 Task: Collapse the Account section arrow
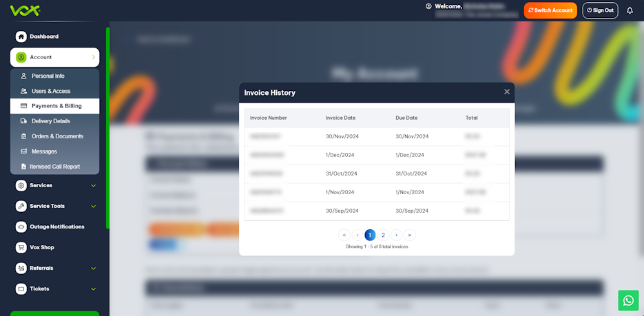93,57
